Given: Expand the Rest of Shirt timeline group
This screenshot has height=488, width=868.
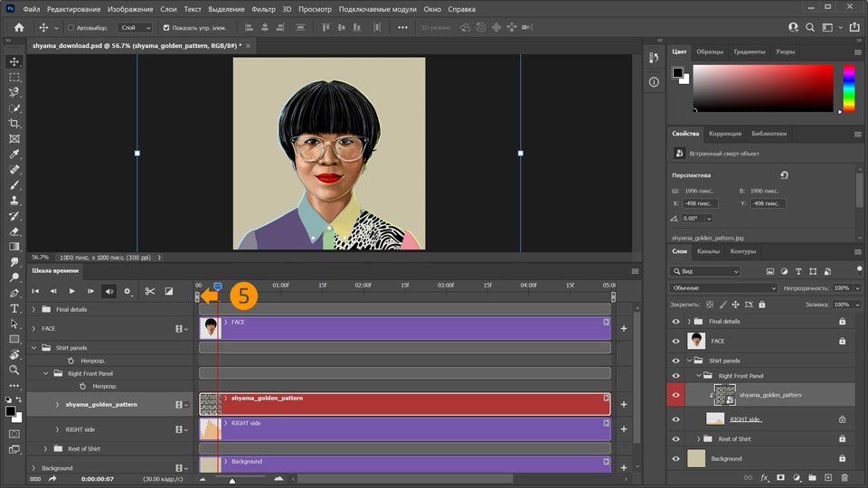Looking at the screenshot, I should click(x=45, y=448).
